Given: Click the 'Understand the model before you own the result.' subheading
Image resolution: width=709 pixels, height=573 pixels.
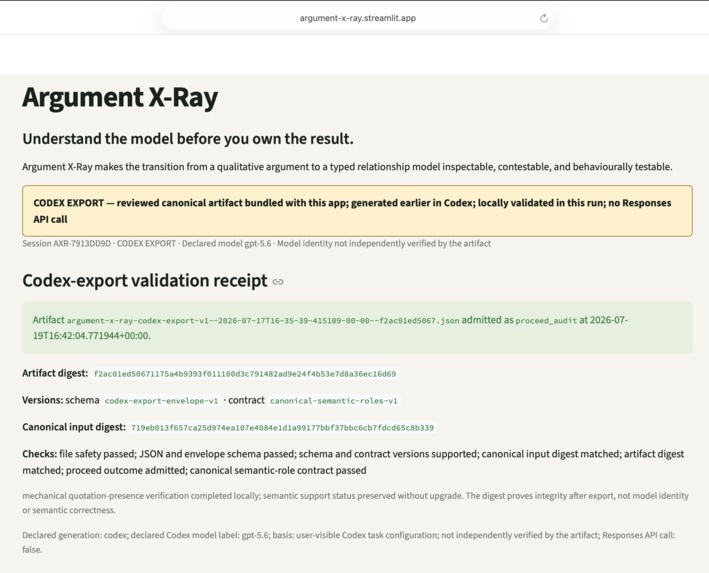Looking at the screenshot, I should pyautogui.click(x=188, y=138).
